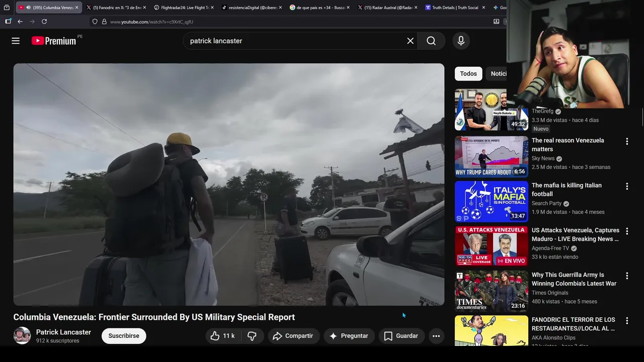Click the Nuevo badge under TheGrefg video
Viewport: 644px width, 362px height.
point(541,129)
